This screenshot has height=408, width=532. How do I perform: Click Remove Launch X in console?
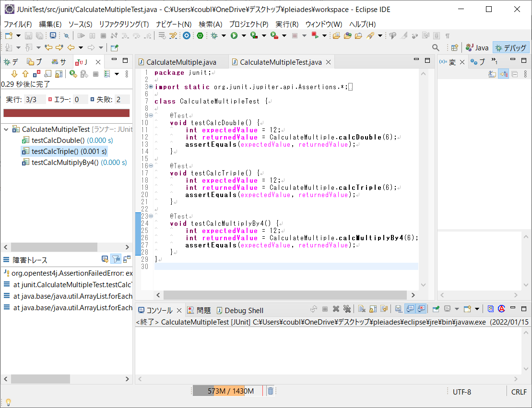pos(336,309)
